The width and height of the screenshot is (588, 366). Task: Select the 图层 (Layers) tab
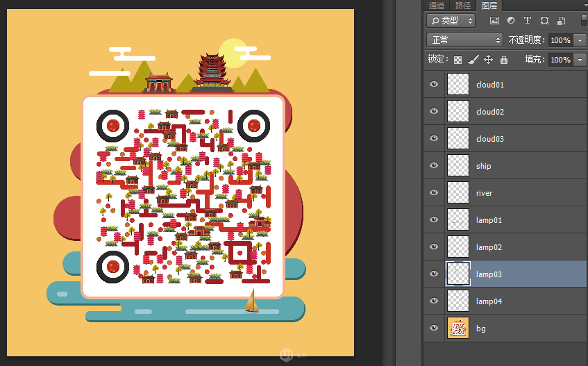(x=489, y=6)
